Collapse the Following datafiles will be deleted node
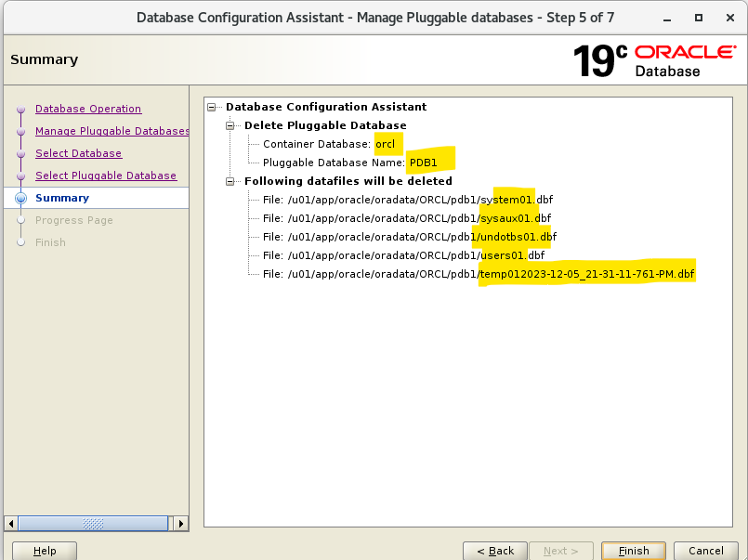 coord(230,182)
